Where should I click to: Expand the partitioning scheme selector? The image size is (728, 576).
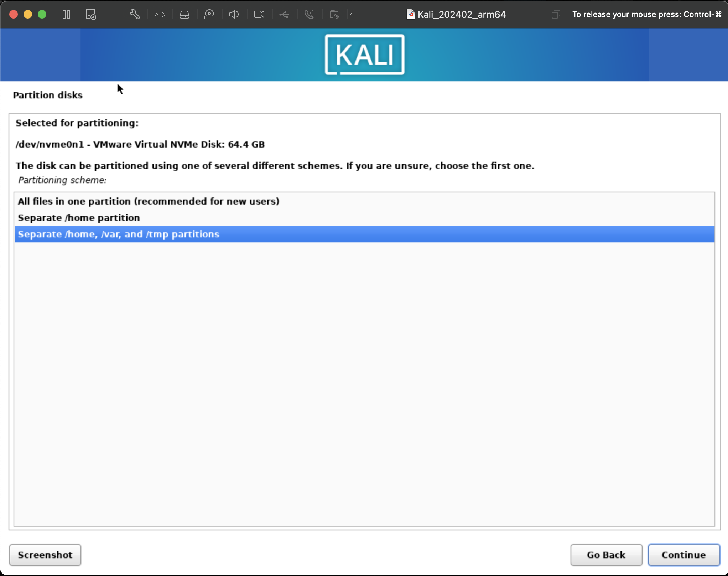tap(364, 218)
